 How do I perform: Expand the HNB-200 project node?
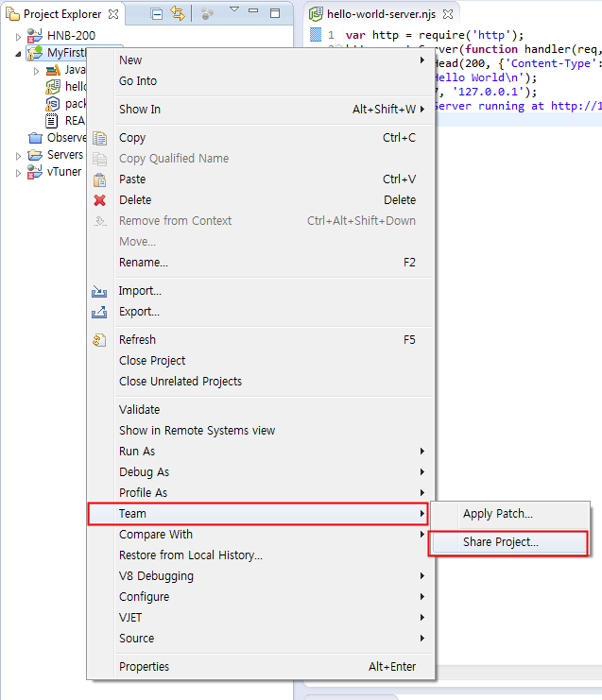[18, 37]
